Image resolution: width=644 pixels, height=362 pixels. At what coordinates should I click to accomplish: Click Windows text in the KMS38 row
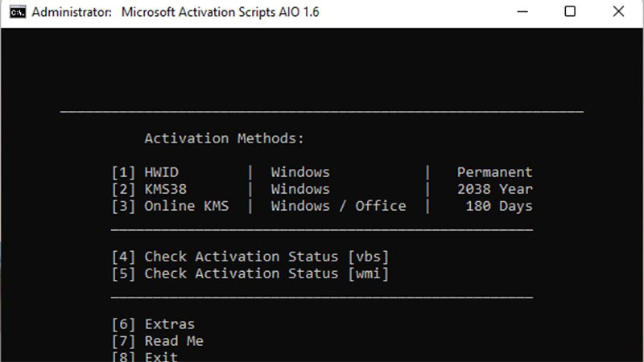point(300,189)
